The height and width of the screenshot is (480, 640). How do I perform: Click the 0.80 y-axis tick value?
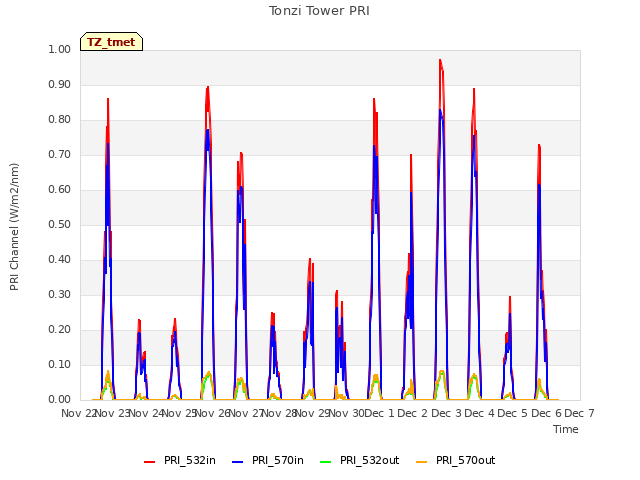[60, 120]
